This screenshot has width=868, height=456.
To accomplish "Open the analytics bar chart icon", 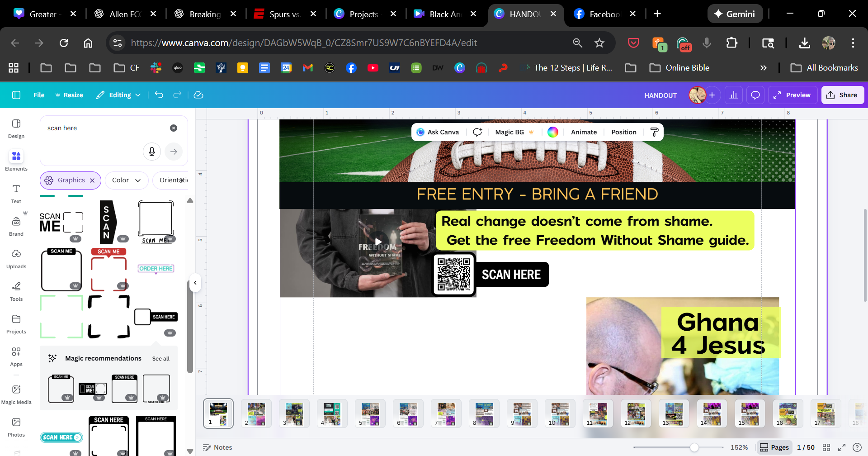I will 733,95.
